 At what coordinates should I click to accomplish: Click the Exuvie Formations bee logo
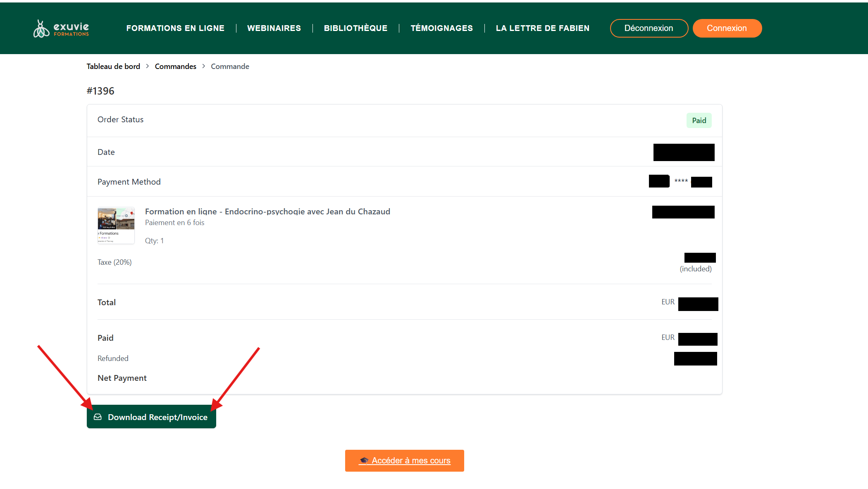click(x=41, y=29)
